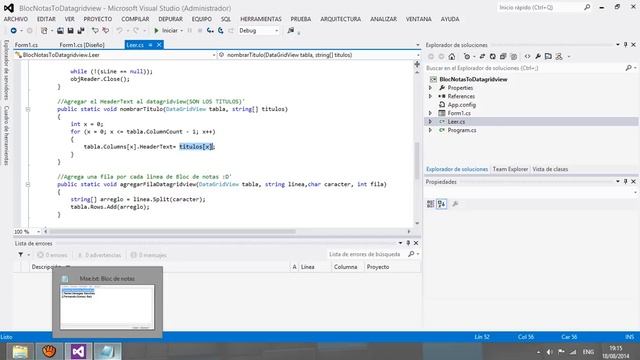Open the Cuadro de herramientas side tab
The image size is (640, 360).
tap(6, 136)
